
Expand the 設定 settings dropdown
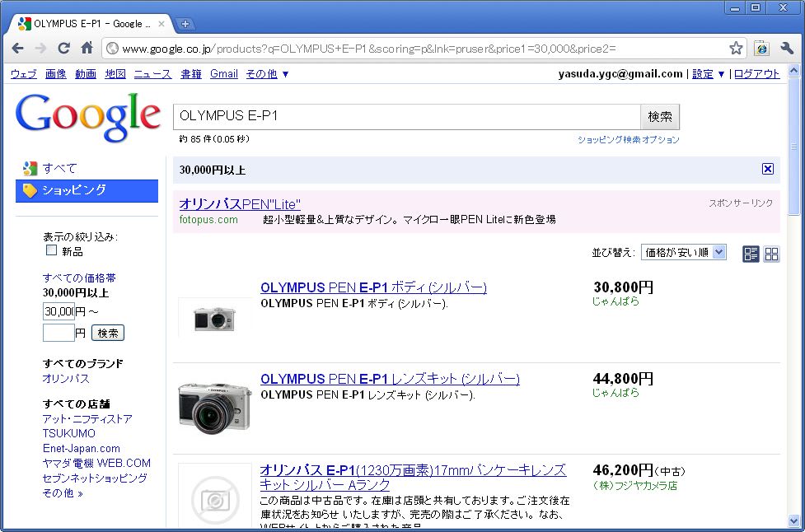pyautogui.click(x=709, y=74)
